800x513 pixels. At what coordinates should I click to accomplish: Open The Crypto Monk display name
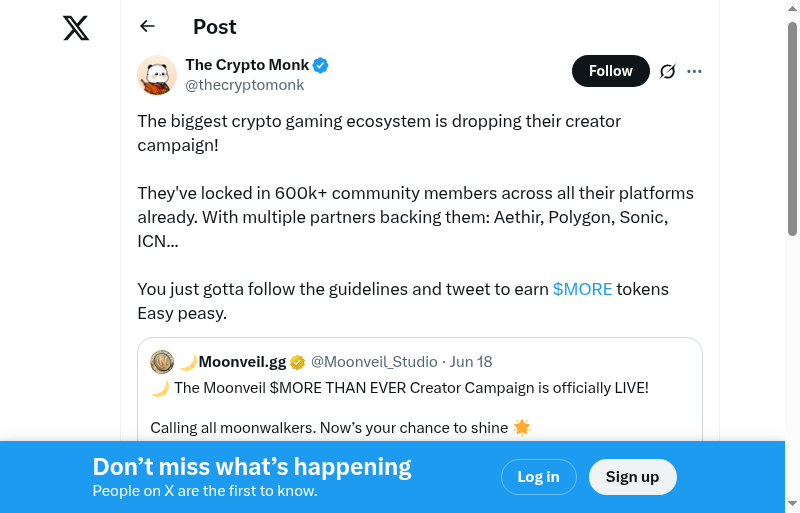click(x=247, y=65)
